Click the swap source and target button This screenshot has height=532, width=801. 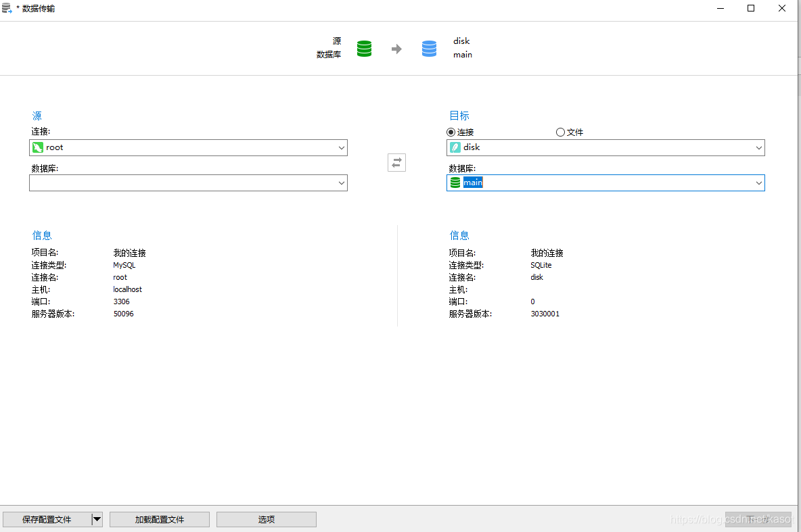click(x=396, y=162)
